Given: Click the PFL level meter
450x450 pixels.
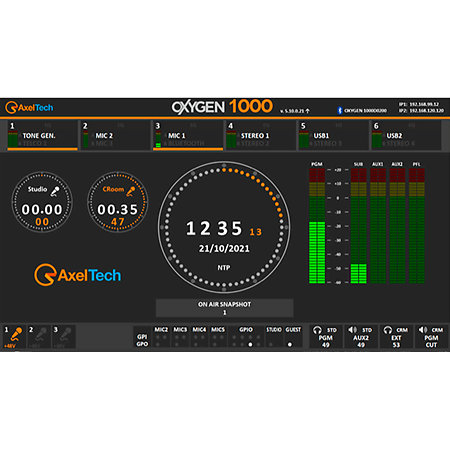Looking at the screenshot, I should coord(417,226).
